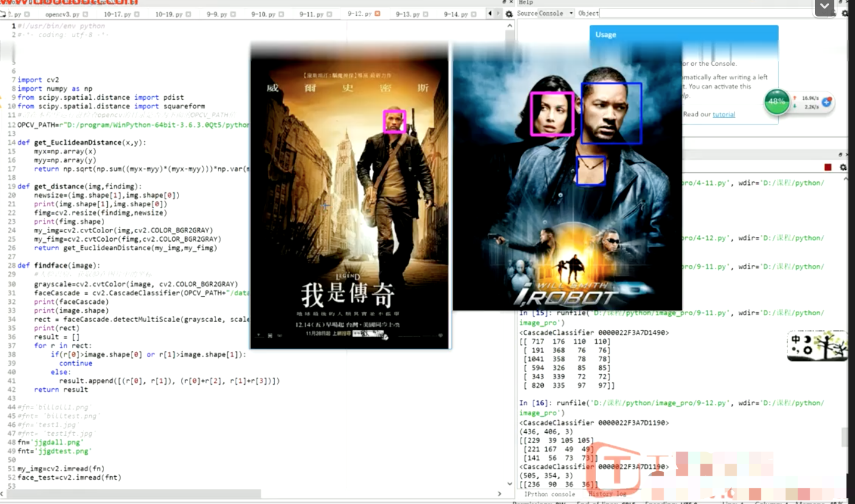Viewport: 855px width, 504px height.
Task: Click the console vertical scrollbar thumb
Action: tap(844, 436)
